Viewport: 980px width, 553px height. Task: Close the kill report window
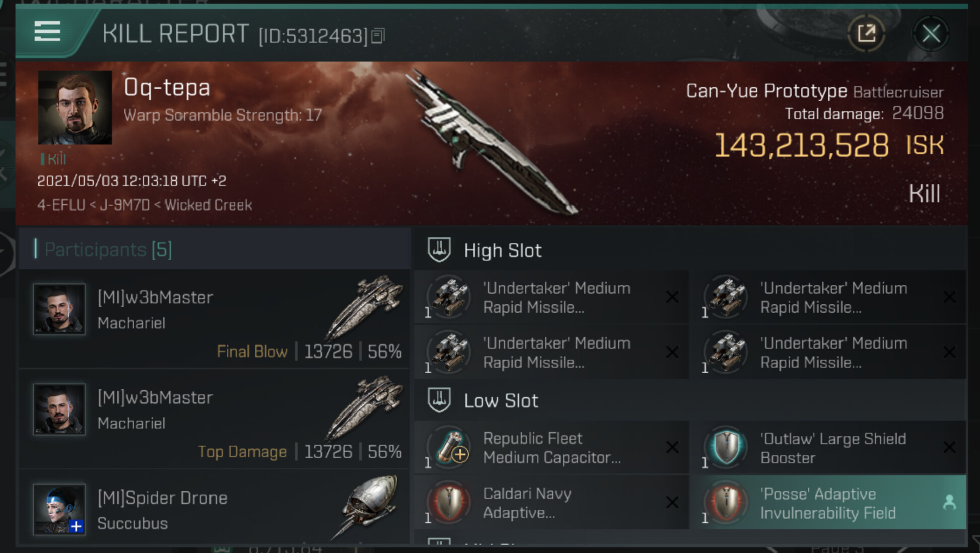[x=931, y=34]
